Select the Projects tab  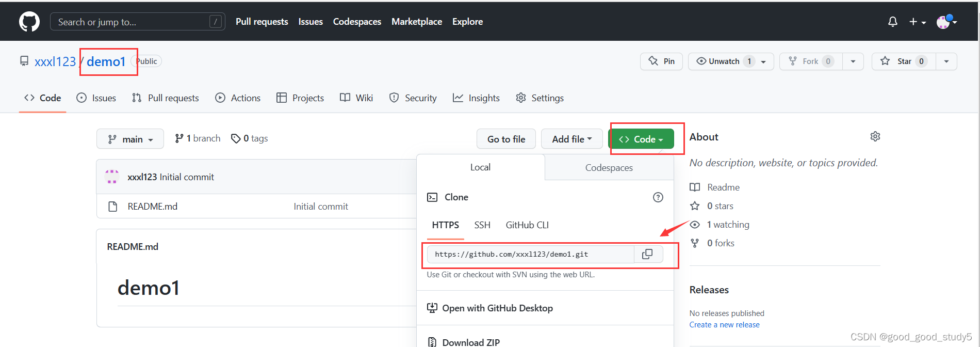[x=300, y=98]
